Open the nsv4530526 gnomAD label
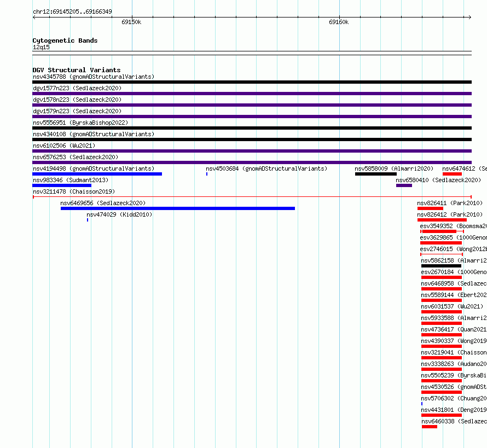Screen dimensions: 487x448 (x=454, y=387)
